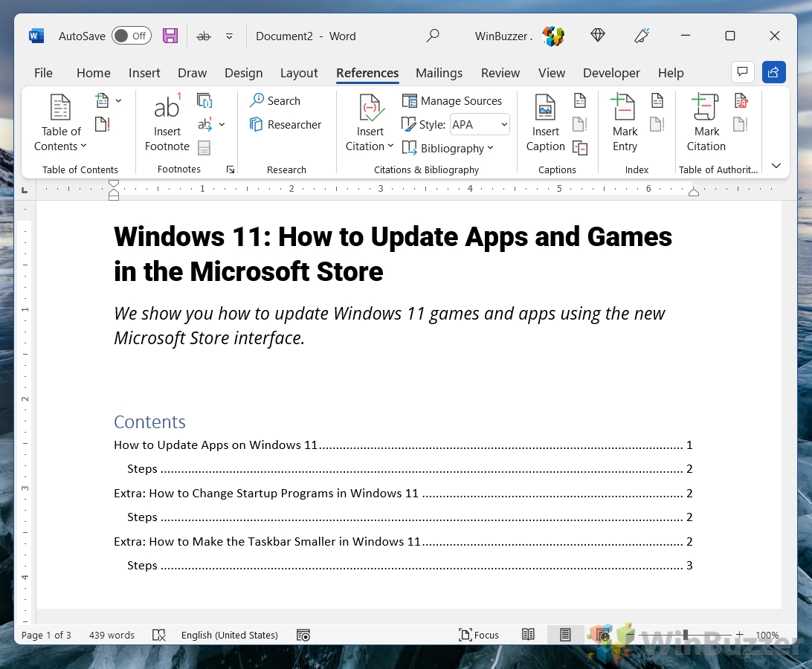Enable Focus mode in status bar

click(x=479, y=635)
